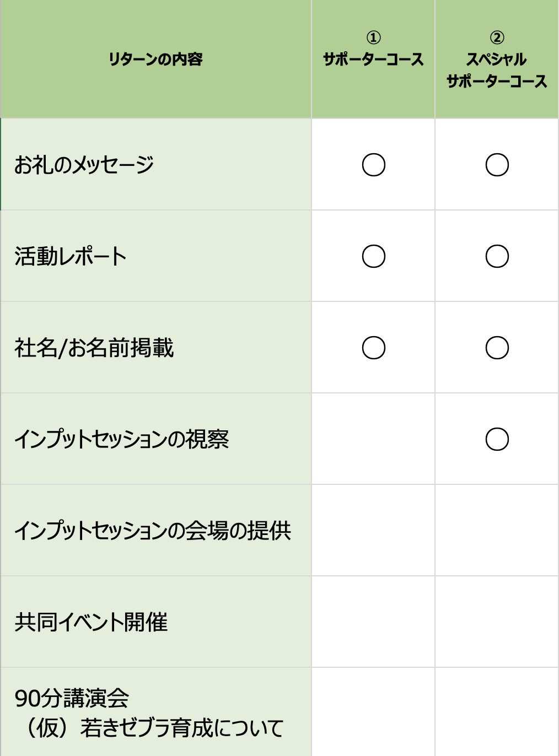559x756 pixels.
Task: Select the ② スペシャルサポーターコース column header
Action: [x=497, y=60]
